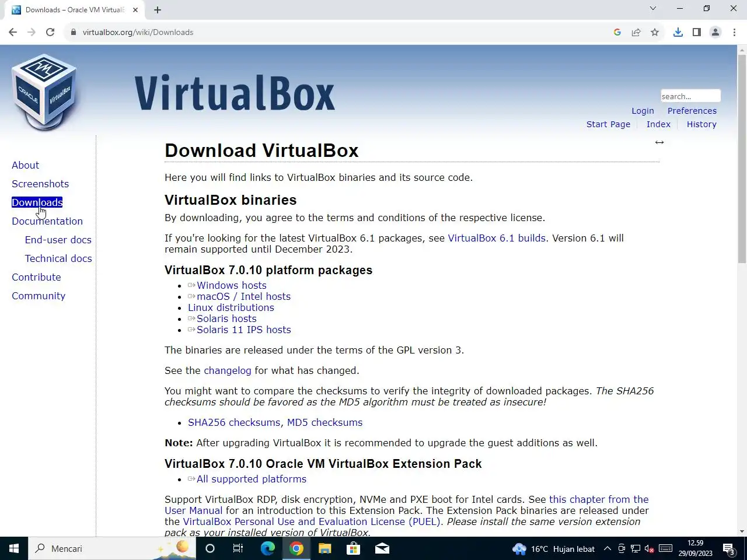Reload the page with refresh icon
This screenshot has height=560, width=747.
50,32
